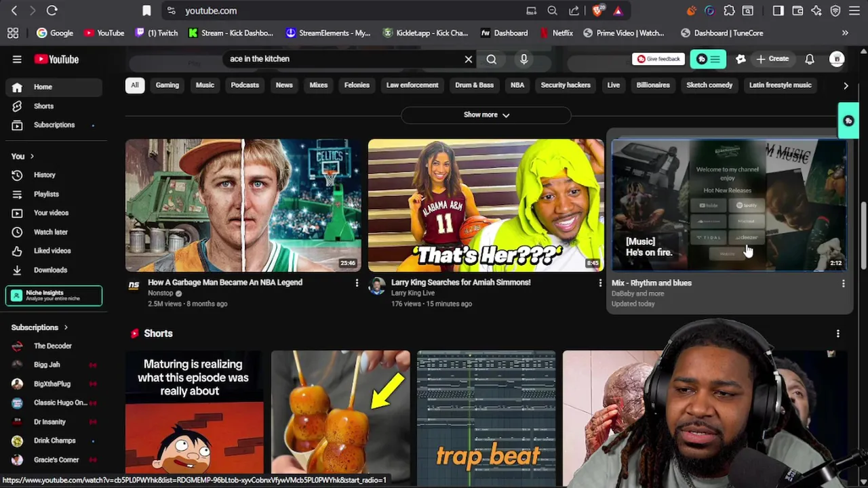Select the Music filter chip
The height and width of the screenshot is (488, 868).
click(205, 85)
